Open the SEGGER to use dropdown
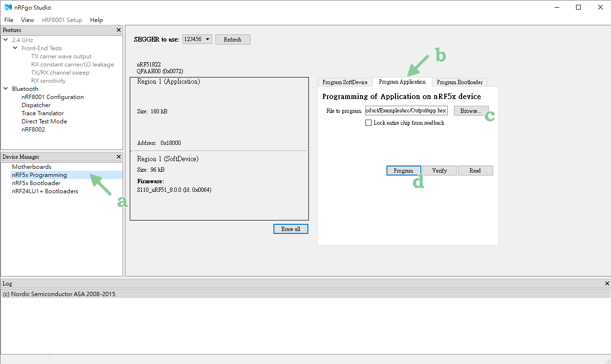This screenshot has height=364, width=611. 197,39
